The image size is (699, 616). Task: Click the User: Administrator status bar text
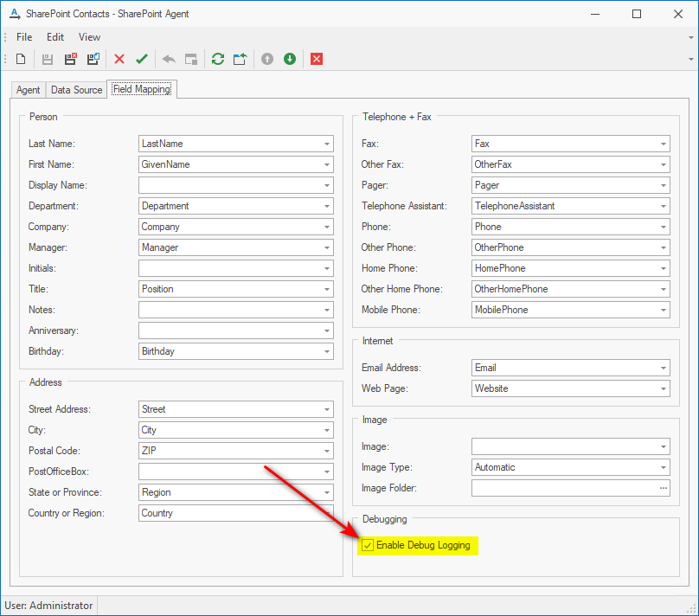pos(48,606)
